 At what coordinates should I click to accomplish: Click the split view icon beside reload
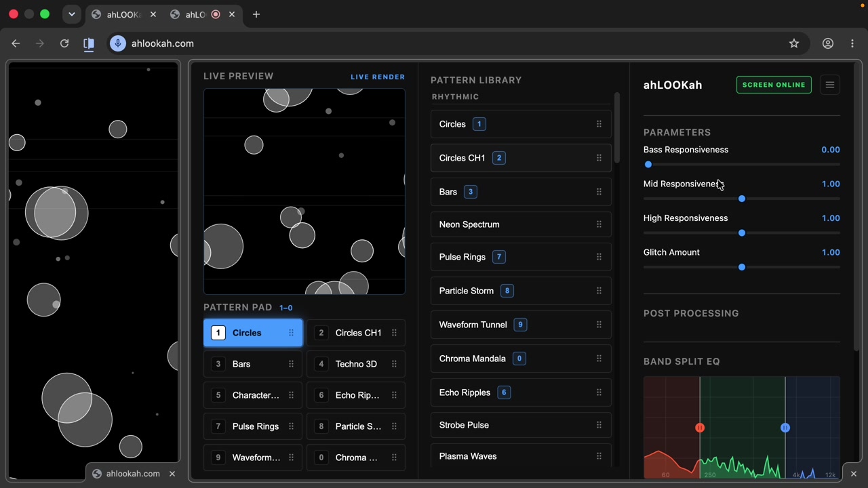coord(89,43)
